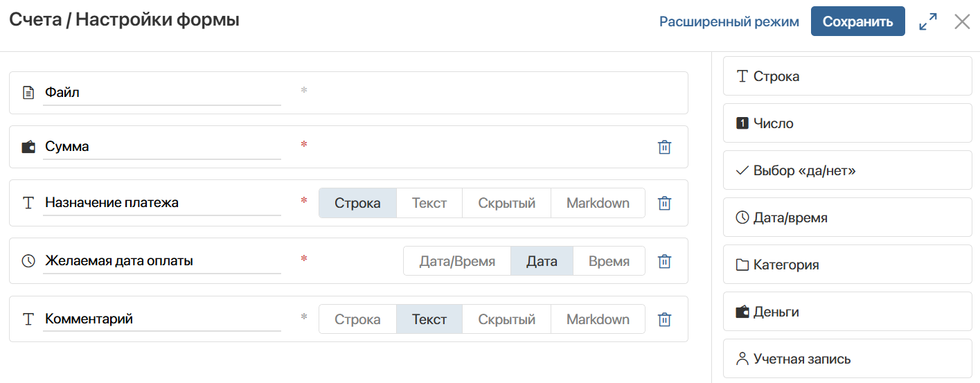Select the Время format option
The width and height of the screenshot is (980, 383).
click(609, 261)
